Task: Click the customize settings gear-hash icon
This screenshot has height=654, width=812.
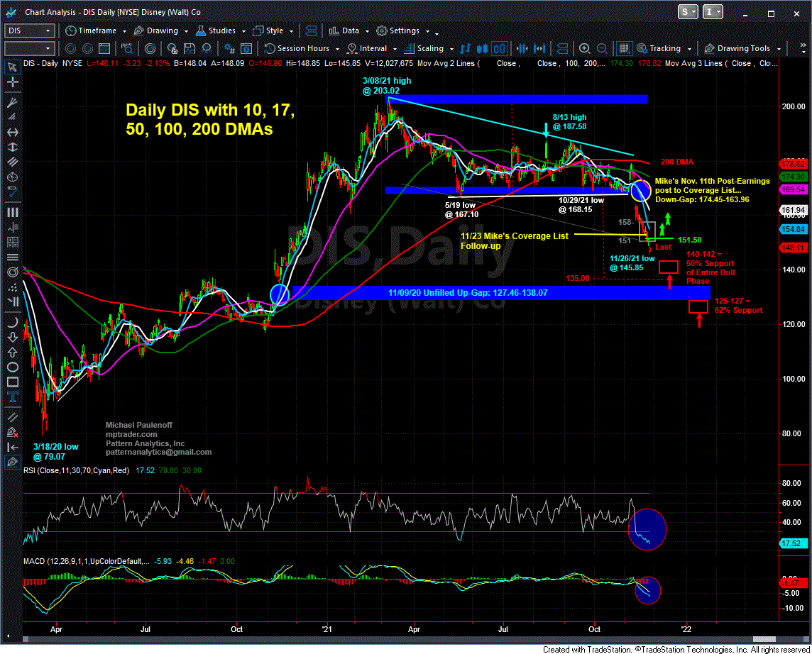Action: [229, 49]
